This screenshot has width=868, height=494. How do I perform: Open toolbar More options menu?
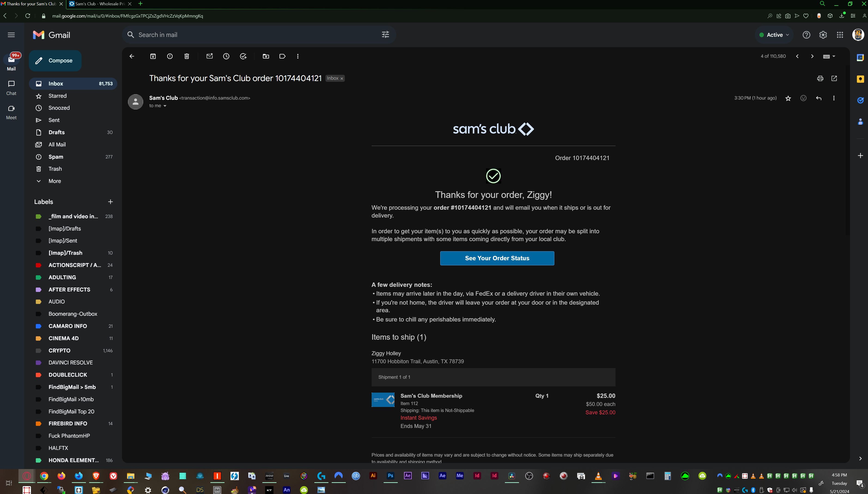[x=298, y=56]
